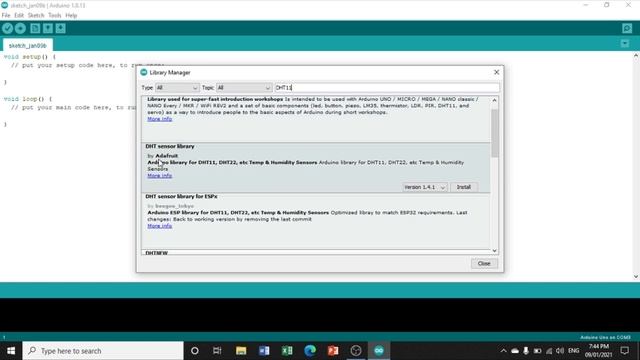Open OBS Studio from the taskbar
Image resolution: width=640 pixels, height=360 pixels.
tap(356, 351)
